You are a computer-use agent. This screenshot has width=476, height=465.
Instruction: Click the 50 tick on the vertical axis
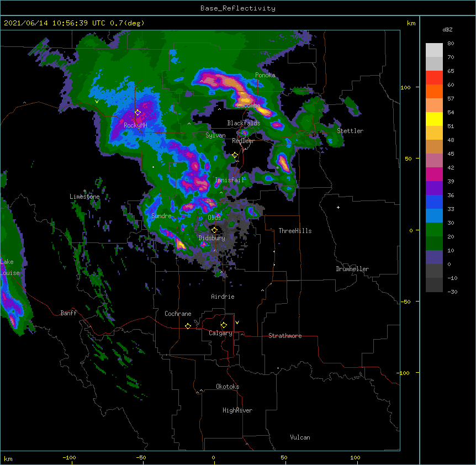tap(408, 158)
